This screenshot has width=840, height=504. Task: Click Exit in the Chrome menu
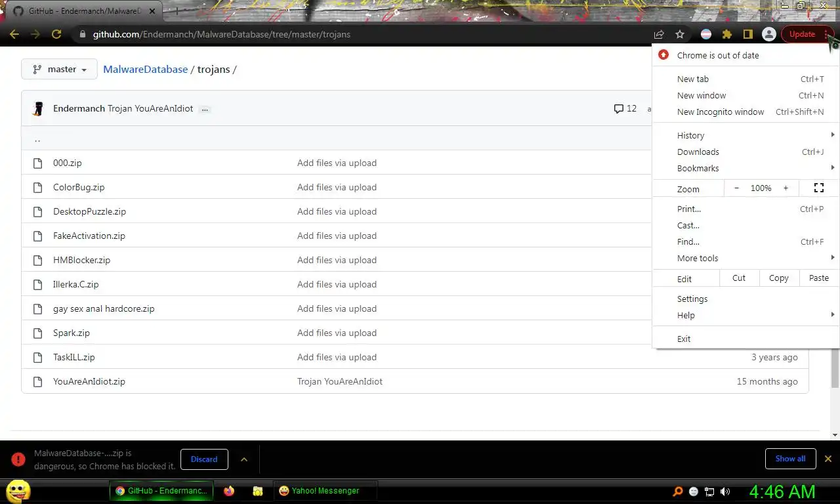coord(745,339)
